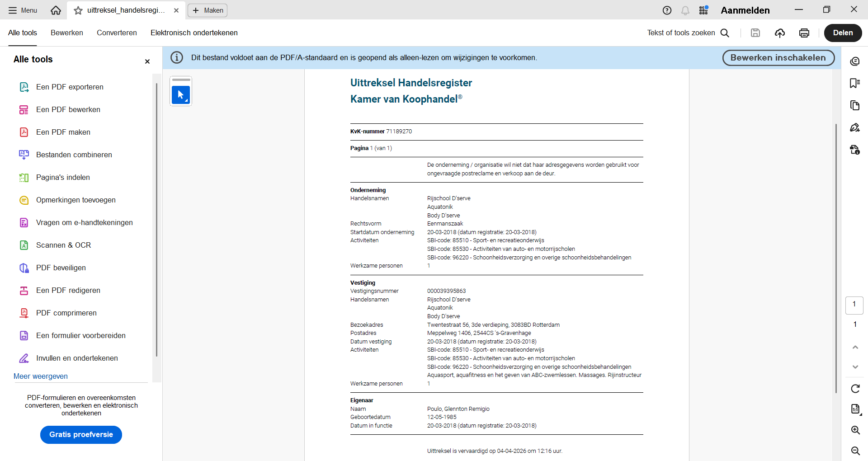Open the Help question mark icon
Screen dimensions: 868x461
click(x=667, y=10)
